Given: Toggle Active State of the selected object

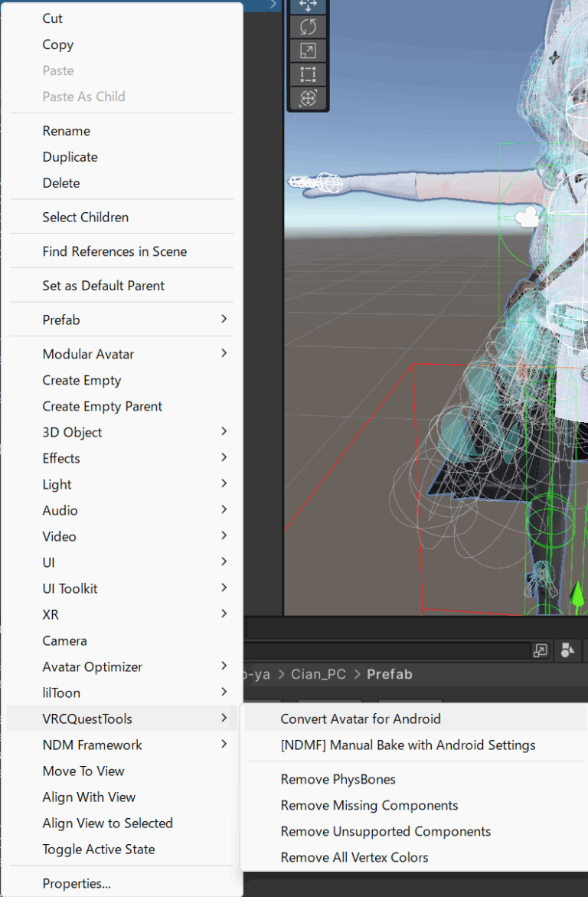Looking at the screenshot, I should coord(99,849).
